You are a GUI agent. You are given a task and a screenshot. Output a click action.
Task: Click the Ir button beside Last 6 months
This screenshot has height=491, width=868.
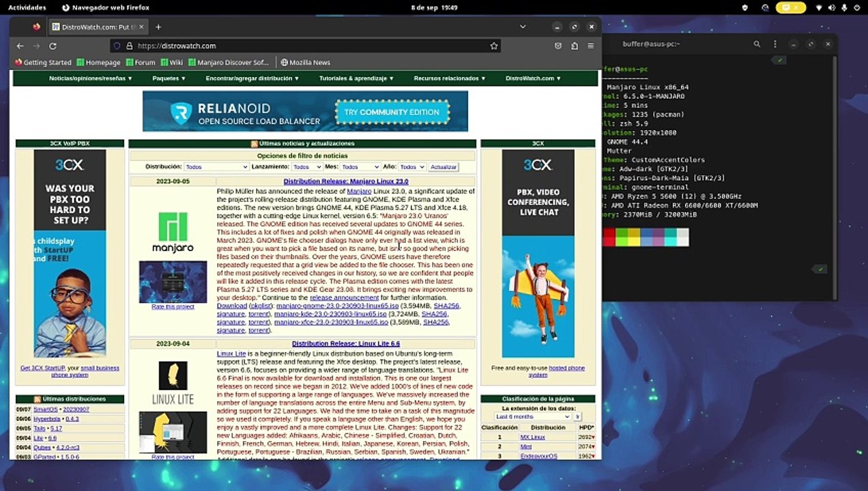pos(577,416)
